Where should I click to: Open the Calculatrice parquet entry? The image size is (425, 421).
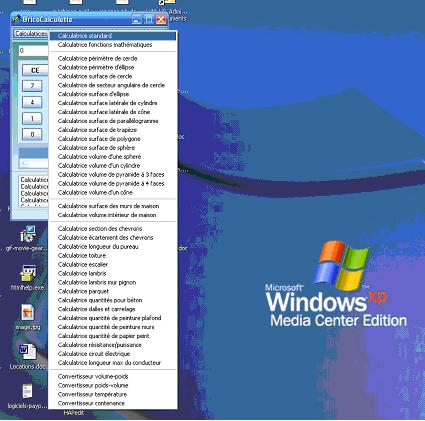113,291
